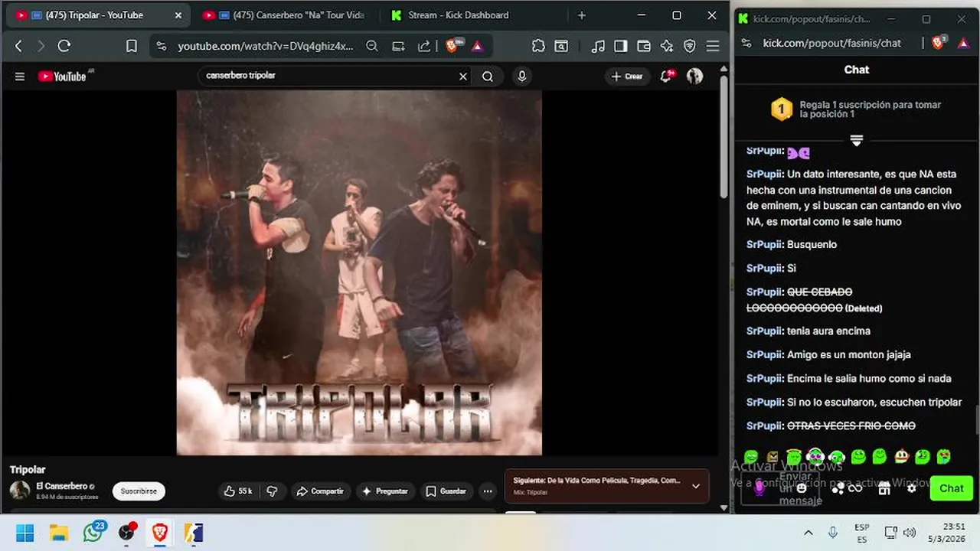Select the first green smiling emote

(751, 457)
